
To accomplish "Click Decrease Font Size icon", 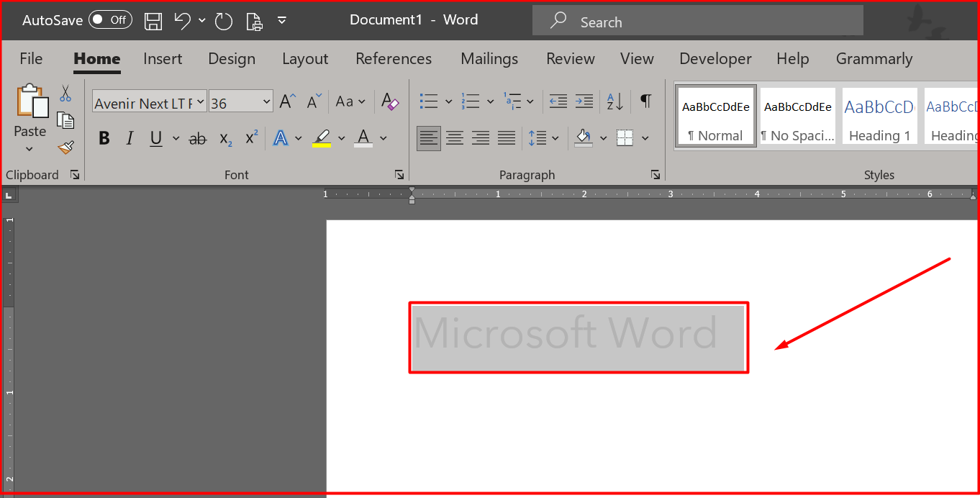I will (x=314, y=101).
